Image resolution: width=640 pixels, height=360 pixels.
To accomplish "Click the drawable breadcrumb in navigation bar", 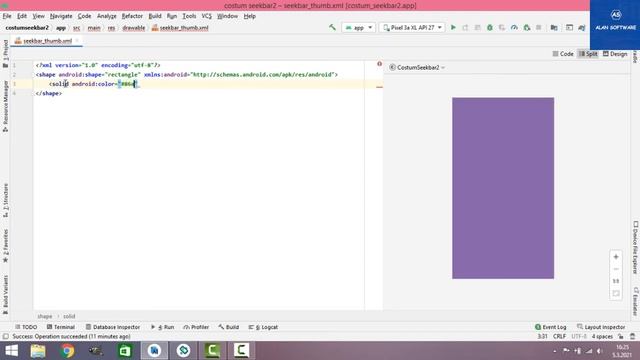I will [133, 28].
